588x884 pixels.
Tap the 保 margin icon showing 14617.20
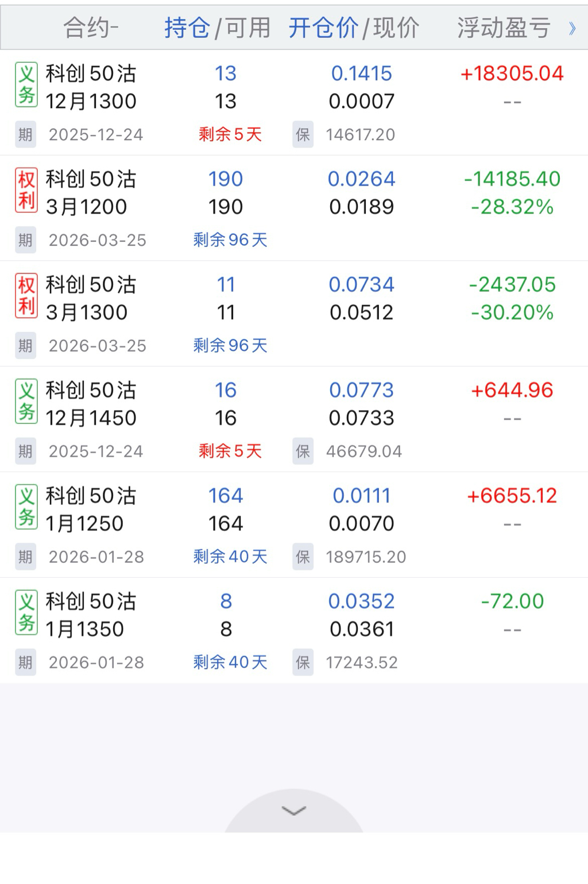[303, 134]
